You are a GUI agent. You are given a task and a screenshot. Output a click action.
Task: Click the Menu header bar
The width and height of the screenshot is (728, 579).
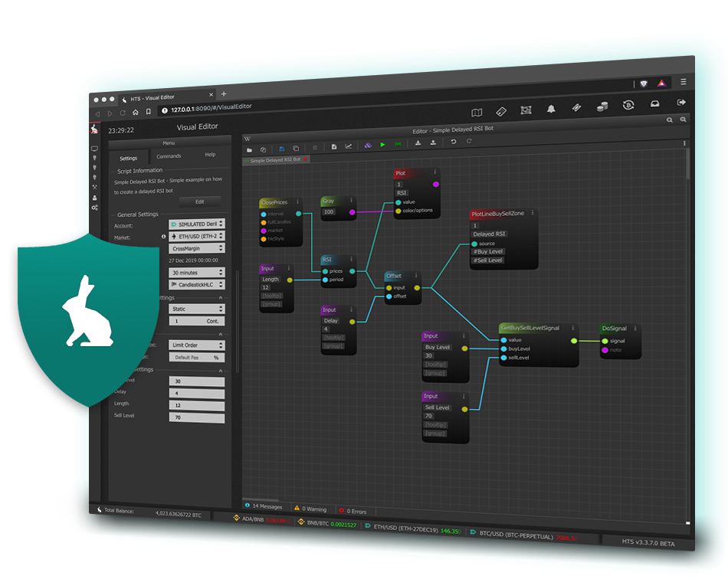point(169,143)
